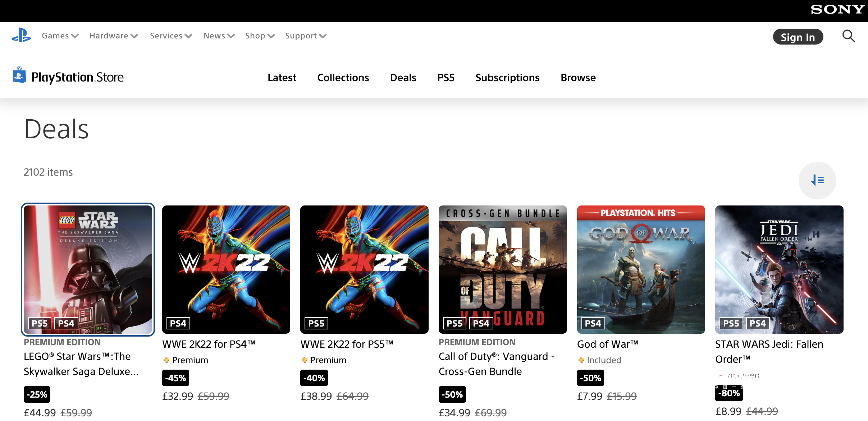The height and width of the screenshot is (421, 868).
Task: Click the sort and filter icon
Action: [817, 180]
